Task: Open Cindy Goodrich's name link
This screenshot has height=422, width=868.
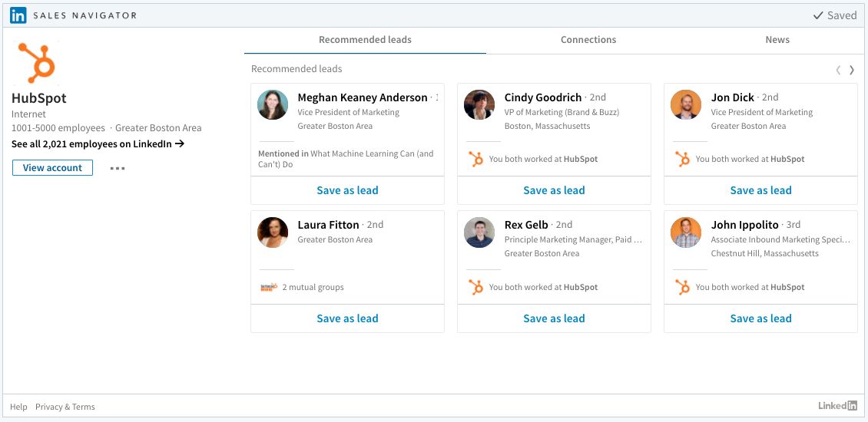Action: [543, 98]
